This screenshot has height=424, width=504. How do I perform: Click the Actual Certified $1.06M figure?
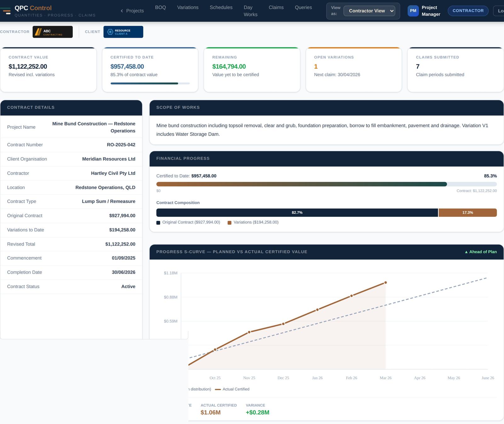[x=210, y=412]
